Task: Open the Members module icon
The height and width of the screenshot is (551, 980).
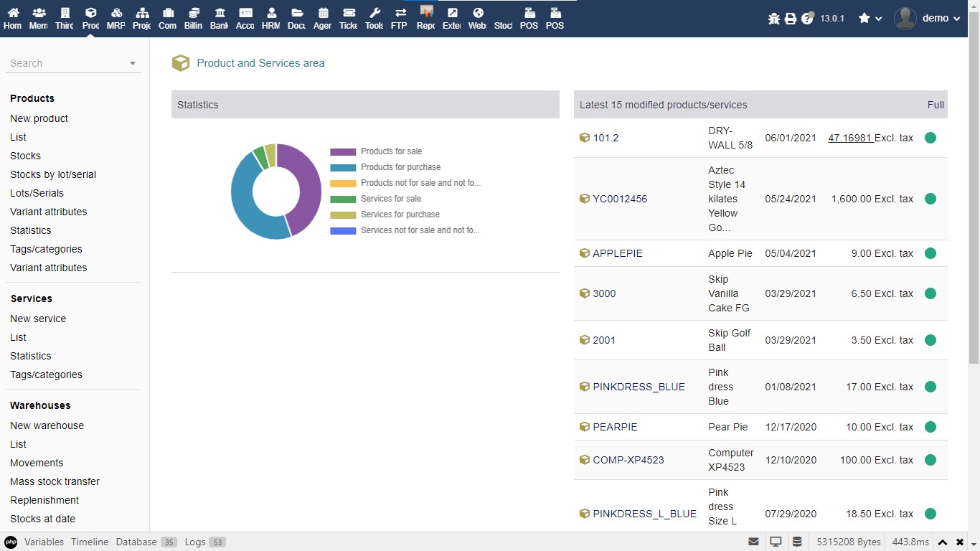Action: pos(38,18)
